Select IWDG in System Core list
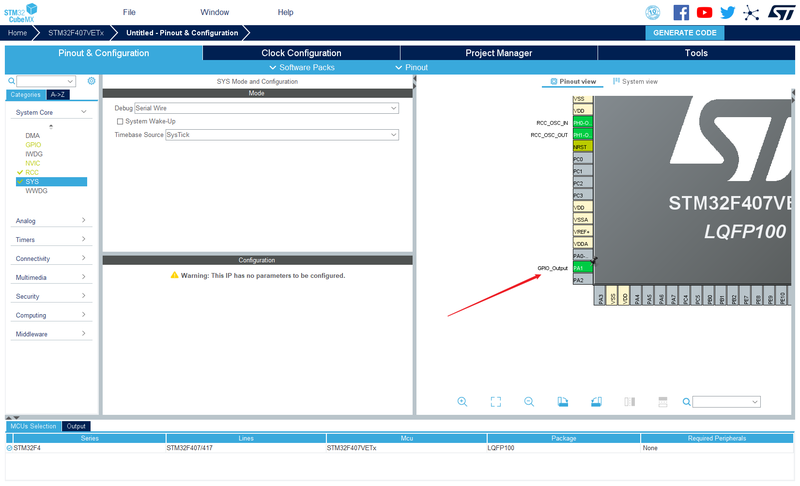 (34, 154)
